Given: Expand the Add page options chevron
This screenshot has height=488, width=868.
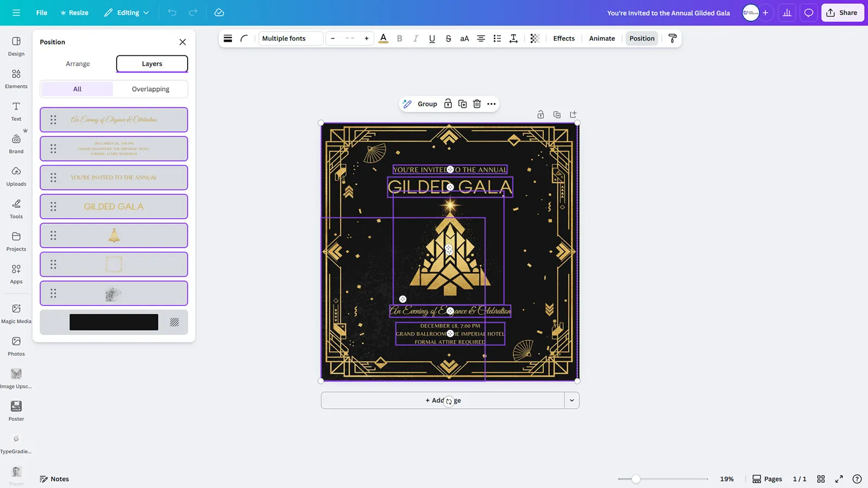Looking at the screenshot, I should [571, 401].
